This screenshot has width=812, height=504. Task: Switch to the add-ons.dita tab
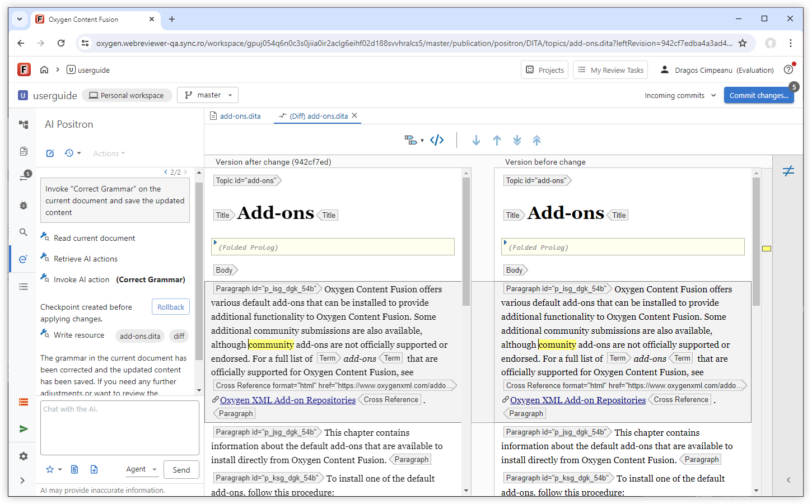235,116
